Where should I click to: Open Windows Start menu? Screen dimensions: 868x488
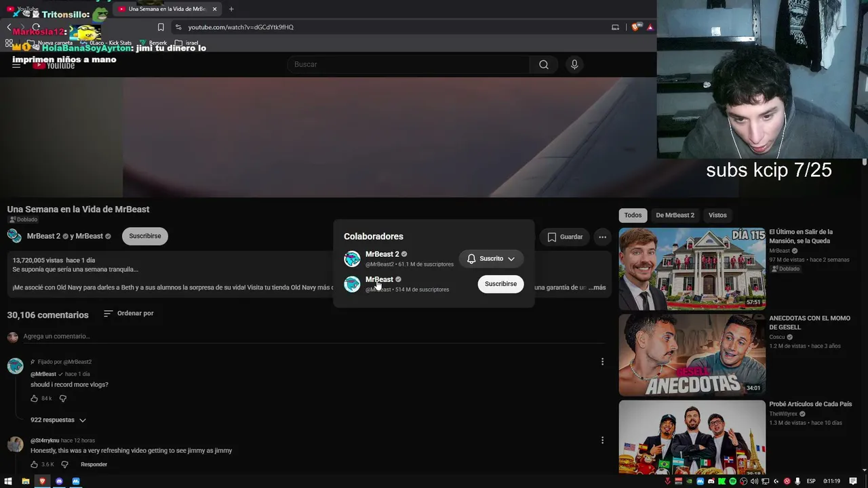[8, 481]
